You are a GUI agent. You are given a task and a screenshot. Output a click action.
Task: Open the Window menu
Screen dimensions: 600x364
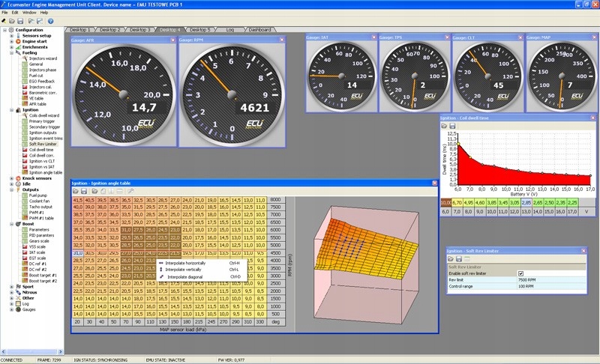click(29, 13)
